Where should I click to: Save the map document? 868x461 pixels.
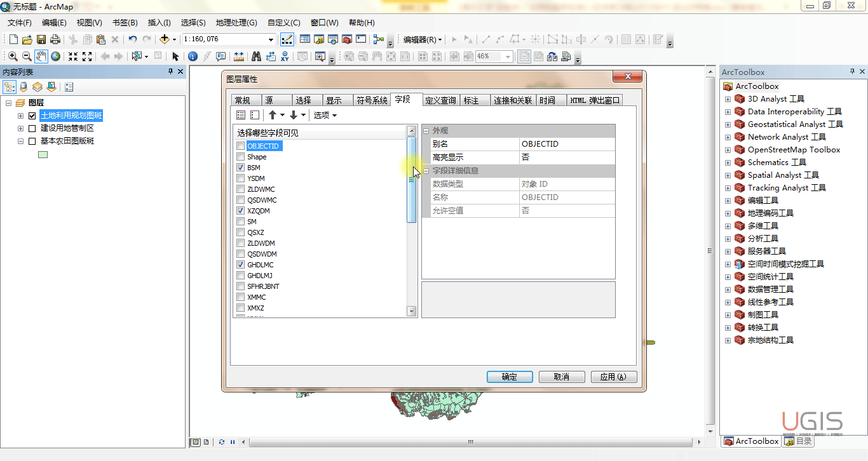pos(41,39)
